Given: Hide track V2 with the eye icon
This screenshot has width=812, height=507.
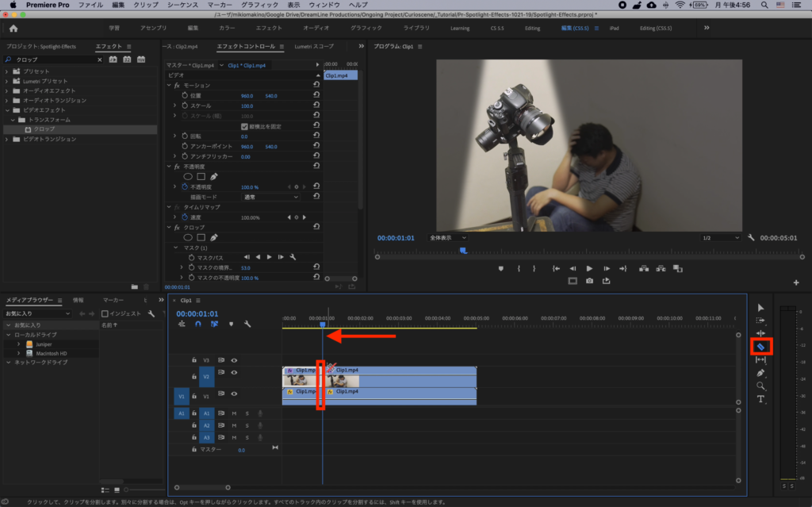Looking at the screenshot, I should tap(234, 372).
